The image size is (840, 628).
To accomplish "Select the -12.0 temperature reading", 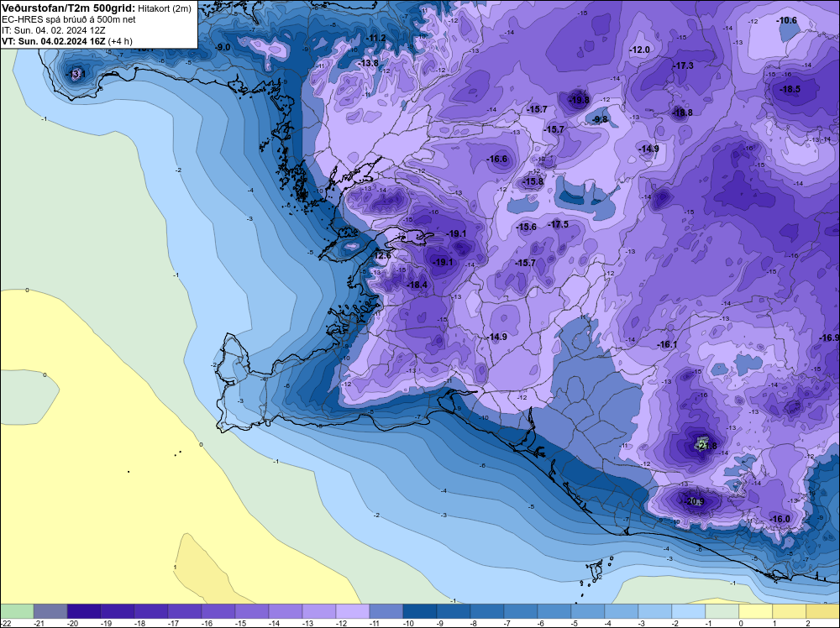I will [x=639, y=50].
